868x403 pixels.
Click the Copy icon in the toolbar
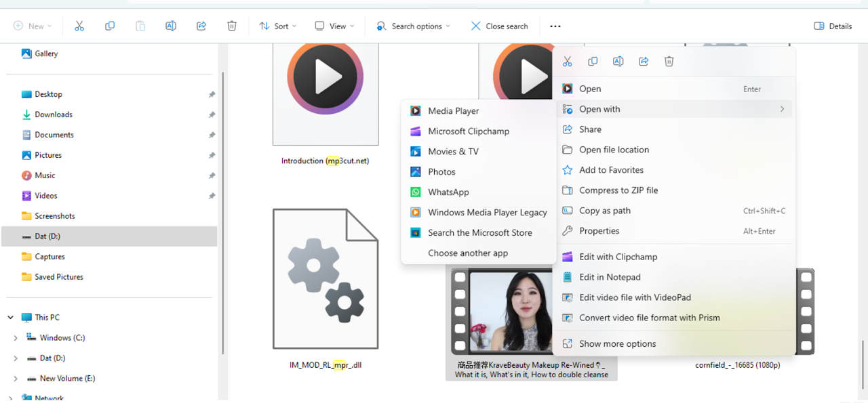(110, 26)
